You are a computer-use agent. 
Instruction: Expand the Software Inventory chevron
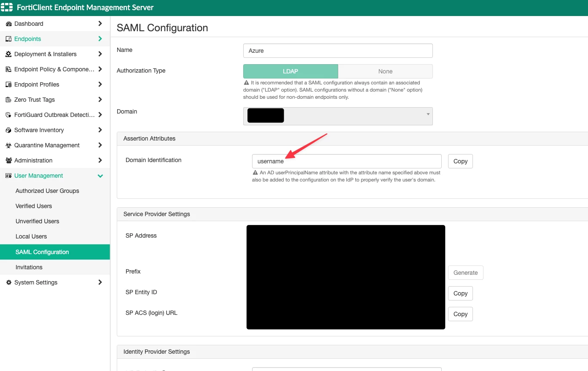coord(100,130)
